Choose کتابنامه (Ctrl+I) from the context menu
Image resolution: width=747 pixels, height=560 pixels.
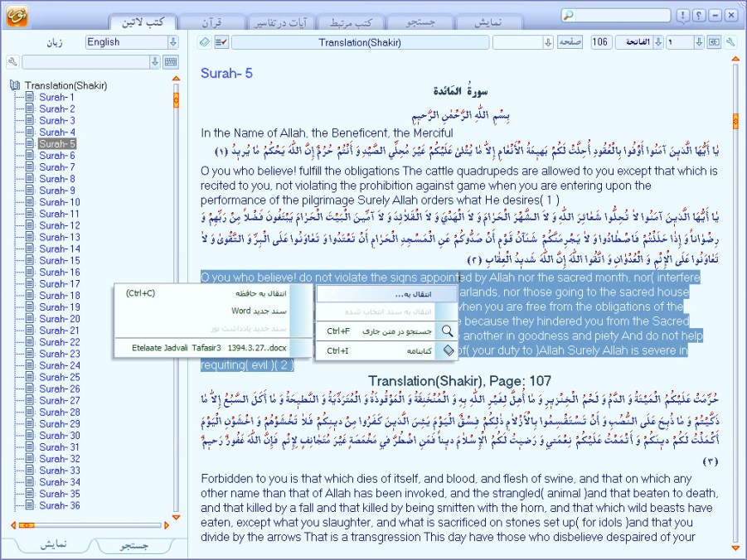point(387,350)
